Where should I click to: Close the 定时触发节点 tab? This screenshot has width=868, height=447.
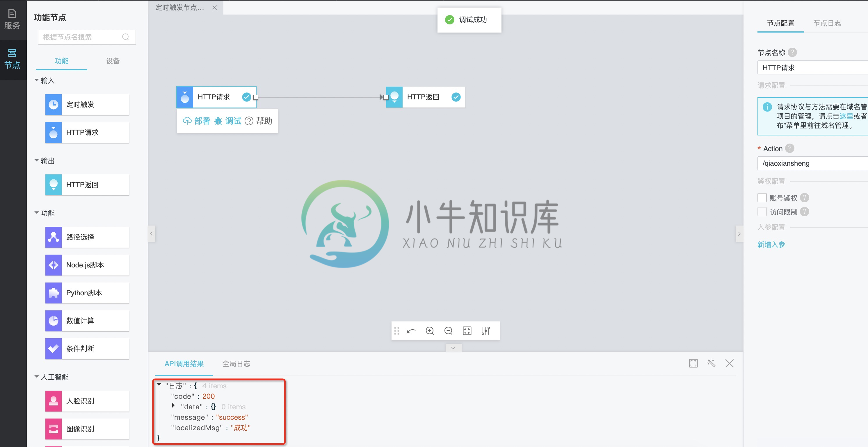(x=215, y=7)
